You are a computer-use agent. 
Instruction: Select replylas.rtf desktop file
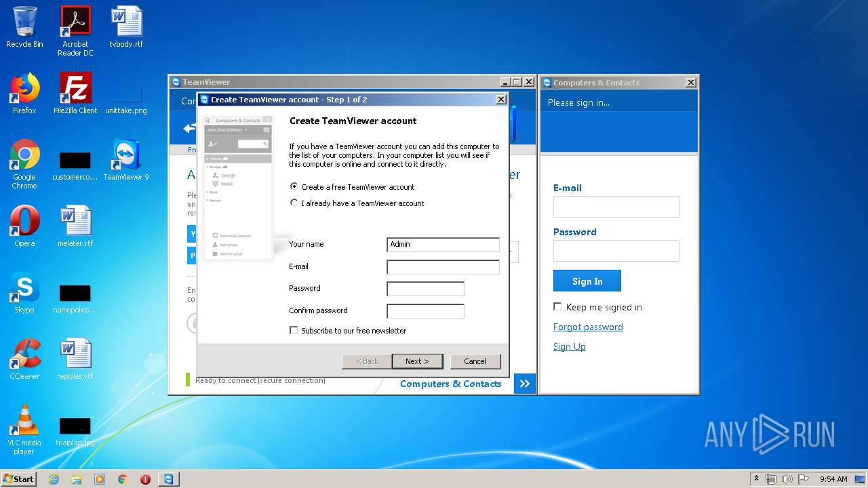[75, 359]
